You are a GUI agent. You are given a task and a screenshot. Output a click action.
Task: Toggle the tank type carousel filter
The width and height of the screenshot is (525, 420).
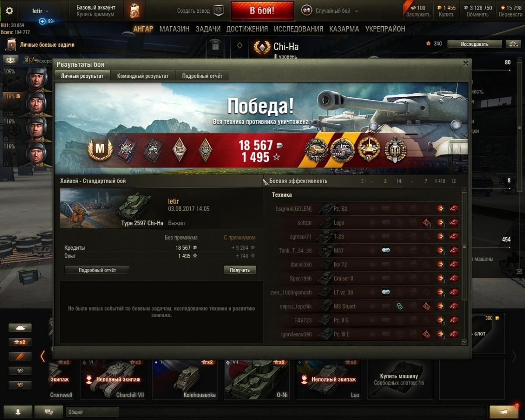click(x=20, y=328)
